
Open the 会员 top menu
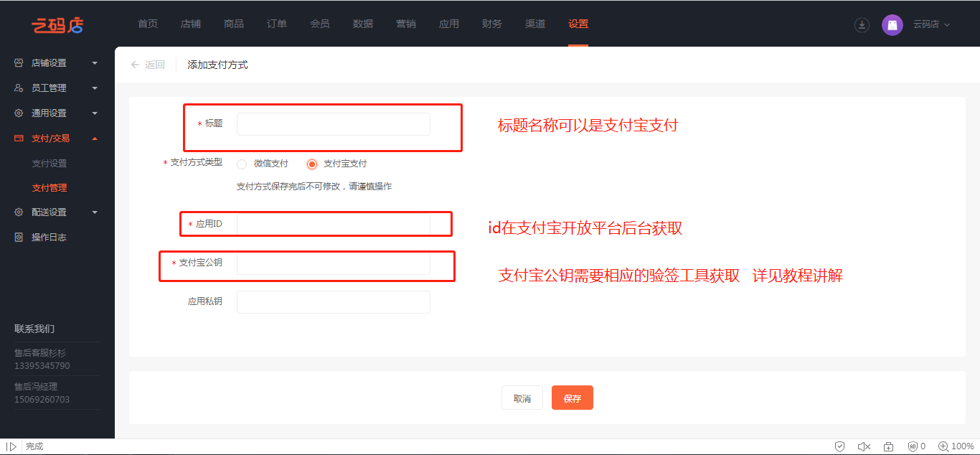point(320,24)
